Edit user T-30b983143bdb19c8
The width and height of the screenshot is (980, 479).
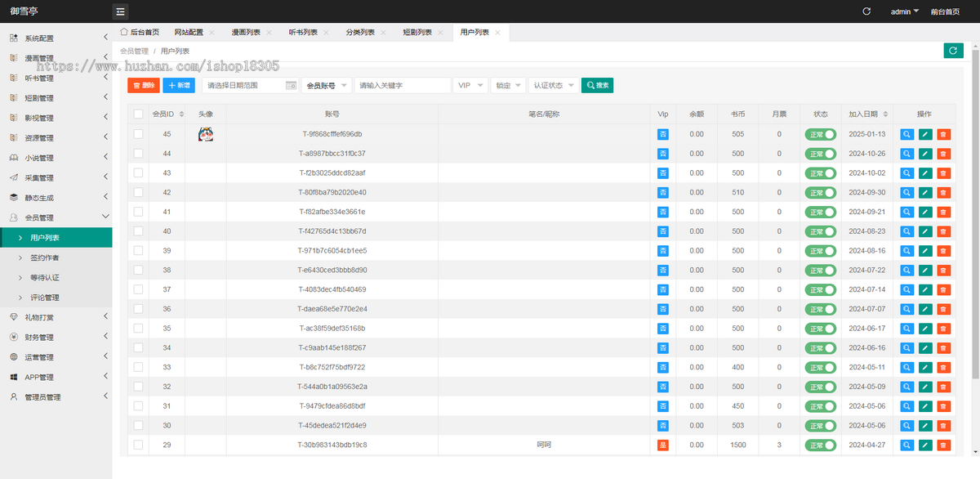(x=925, y=445)
